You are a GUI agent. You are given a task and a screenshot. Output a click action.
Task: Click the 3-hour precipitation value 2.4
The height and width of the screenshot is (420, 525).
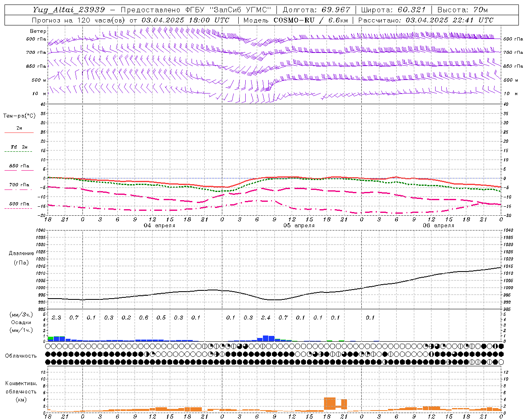266,318
